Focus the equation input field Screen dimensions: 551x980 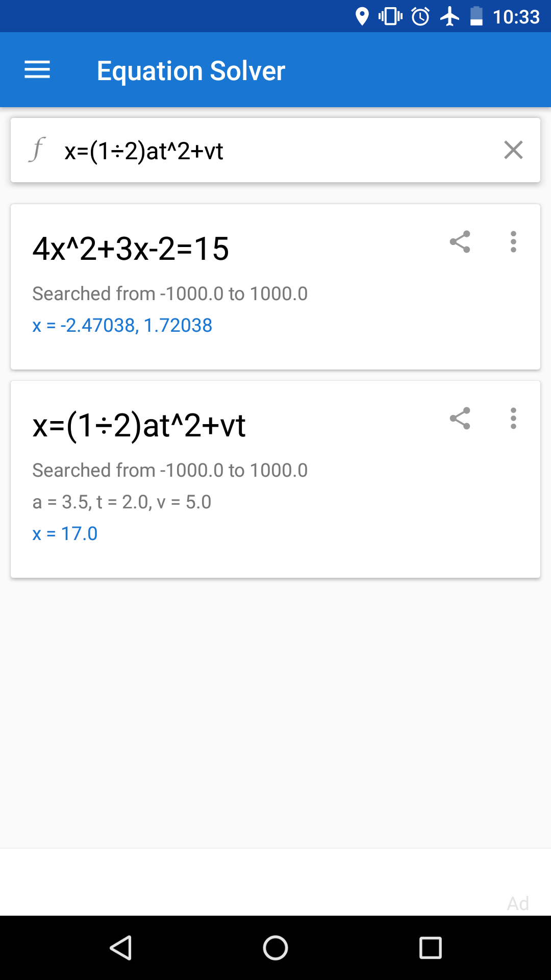pos(275,151)
